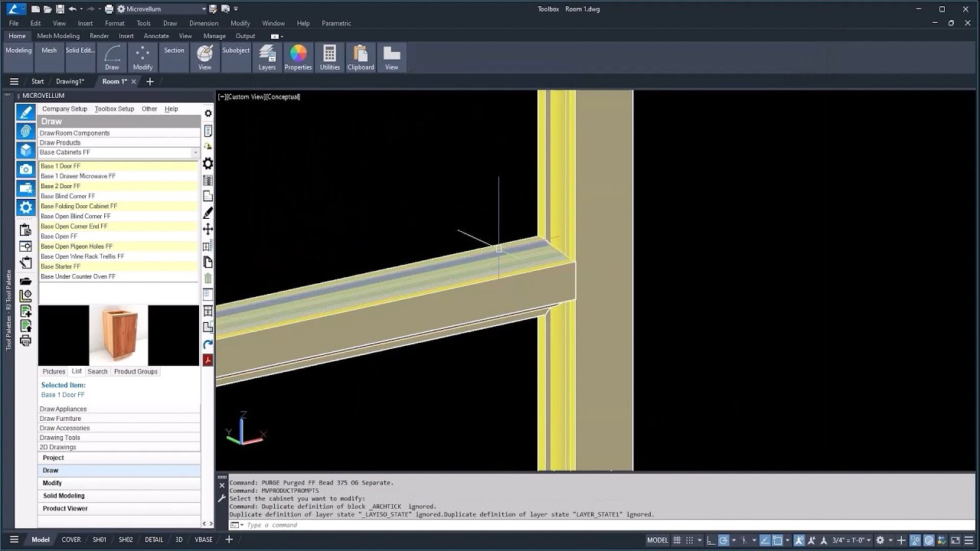Viewport: 980px width, 551px height.
Task: Open the Calculator Utilities icon in the ribbon
Action: pos(330,58)
